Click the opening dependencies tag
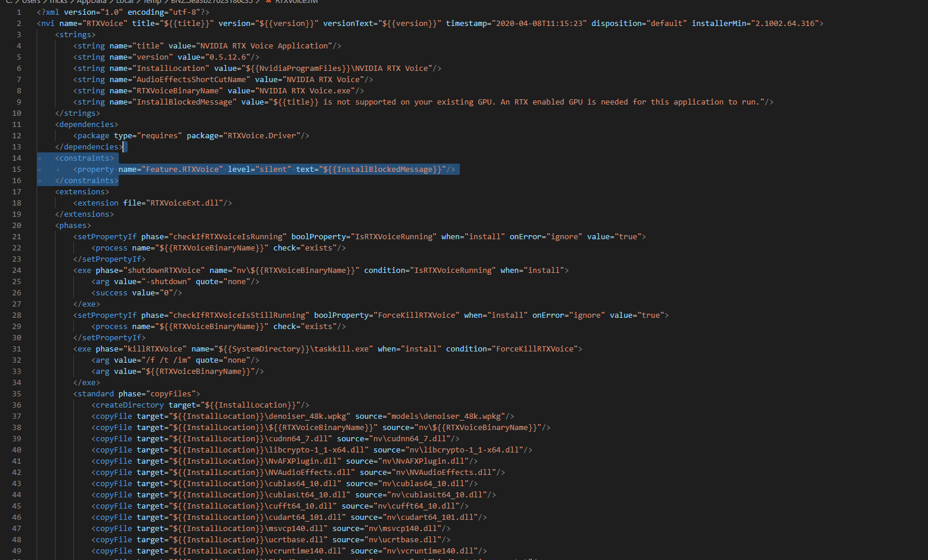Screen dimensions: 928x560 point(87,124)
